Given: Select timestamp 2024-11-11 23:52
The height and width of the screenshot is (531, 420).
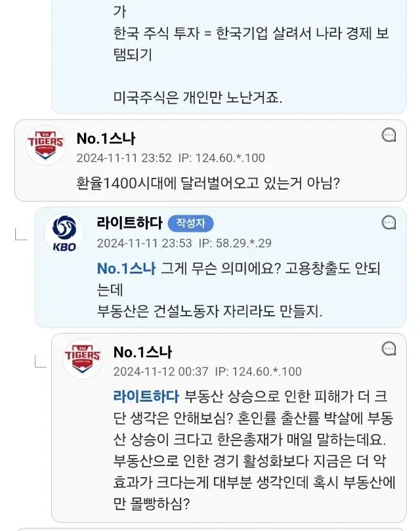Looking at the screenshot, I should point(124,158).
